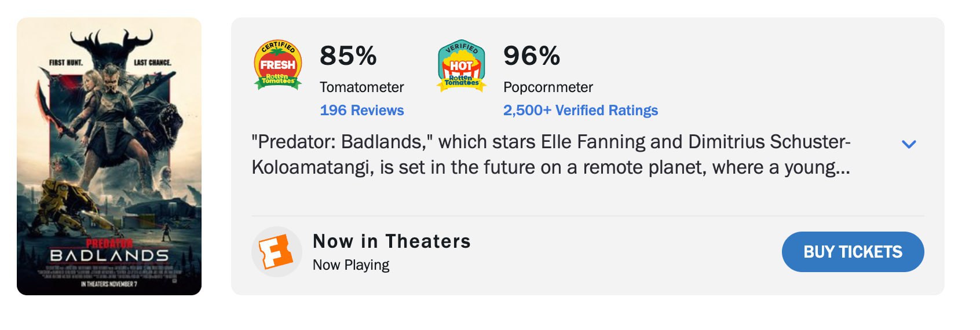
Task: Click the 96% Popcornmeter score
Action: coord(532,56)
